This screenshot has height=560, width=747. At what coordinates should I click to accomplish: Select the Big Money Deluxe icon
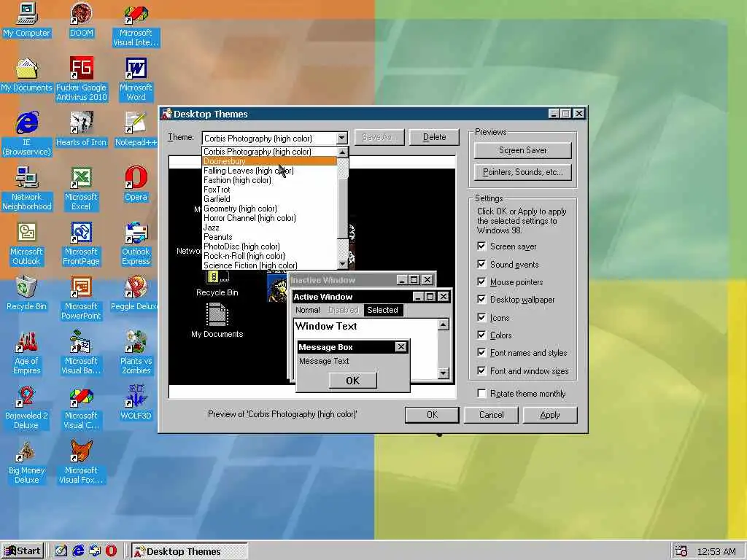26,462
